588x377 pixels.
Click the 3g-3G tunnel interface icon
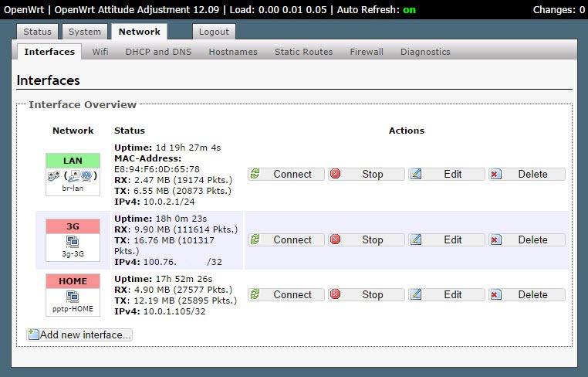[73, 242]
